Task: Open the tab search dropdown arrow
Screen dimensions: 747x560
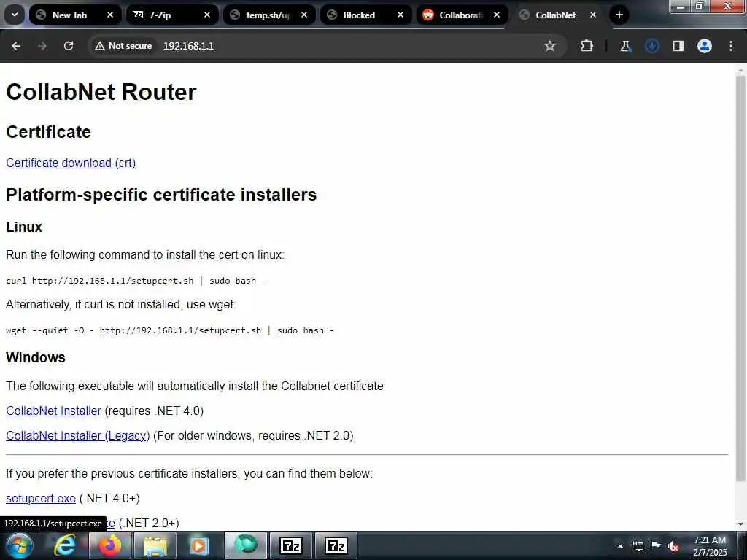Action: tap(15, 15)
